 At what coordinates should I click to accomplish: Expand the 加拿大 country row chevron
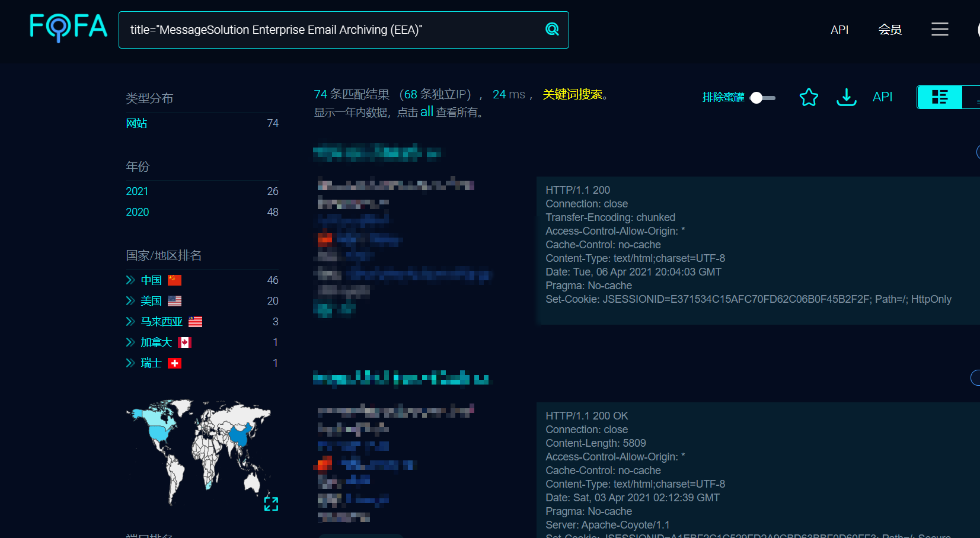[130, 342]
